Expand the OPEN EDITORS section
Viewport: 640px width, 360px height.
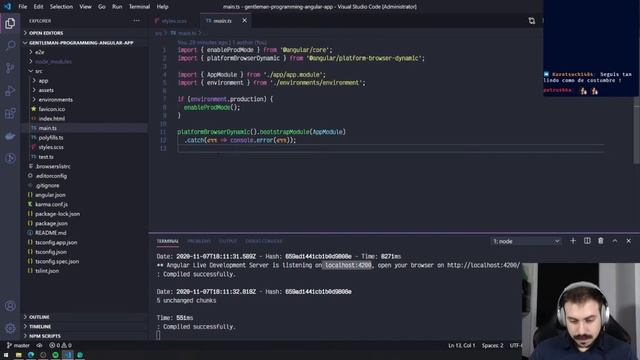84,33
